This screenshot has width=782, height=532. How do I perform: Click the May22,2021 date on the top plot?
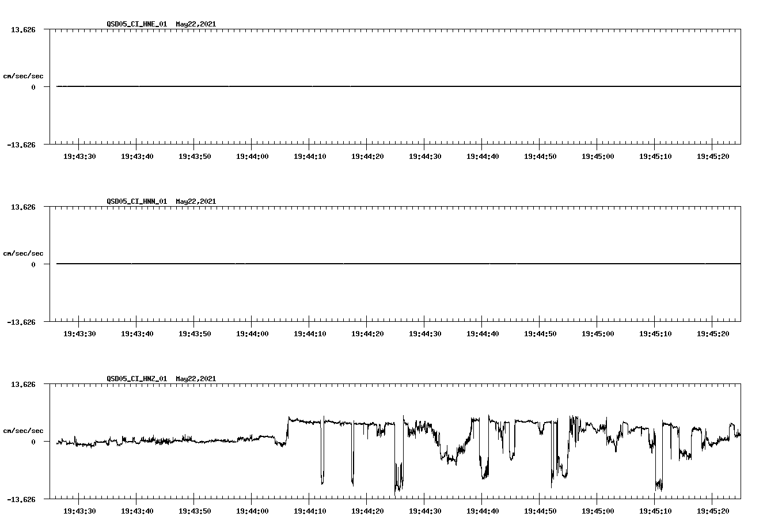[x=196, y=25]
